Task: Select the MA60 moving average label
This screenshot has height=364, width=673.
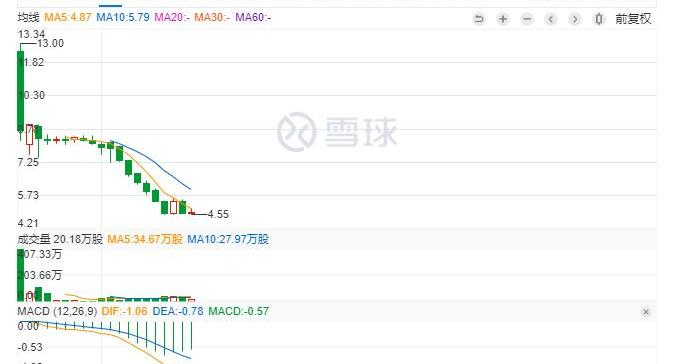Action: [x=253, y=18]
